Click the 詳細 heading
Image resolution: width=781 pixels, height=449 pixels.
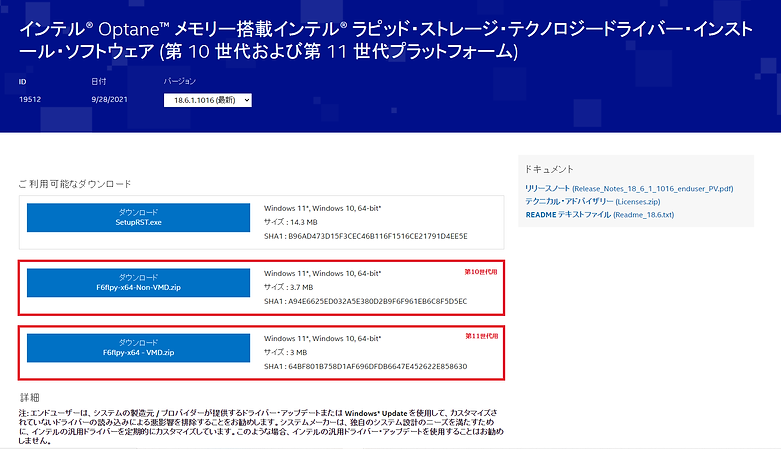click(x=29, y=398)
